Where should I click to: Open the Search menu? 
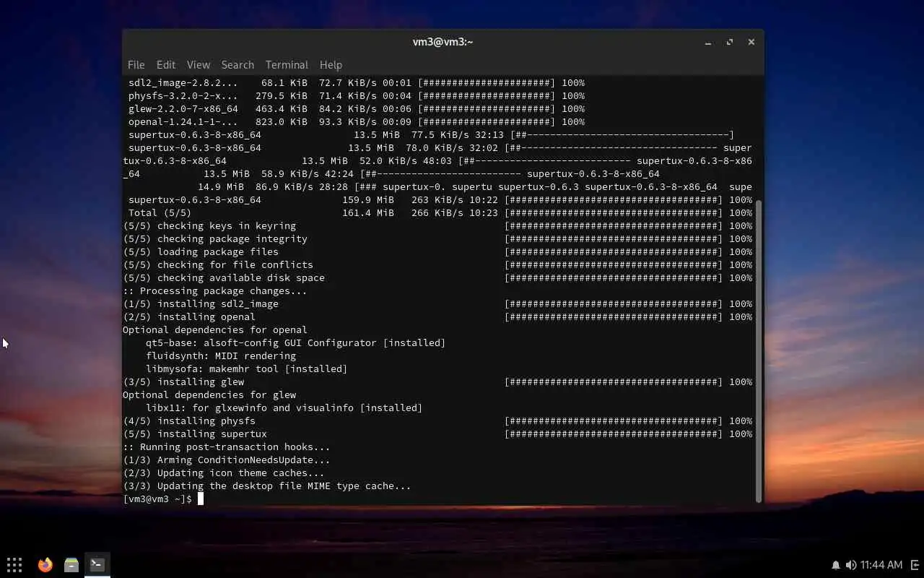pos(237,64)
